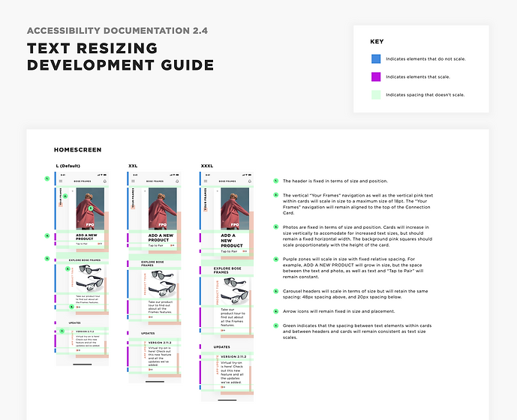Select the vertical Your Frames tab in XXXL mockup
The image size is (517, 420).
click(206, 199)
